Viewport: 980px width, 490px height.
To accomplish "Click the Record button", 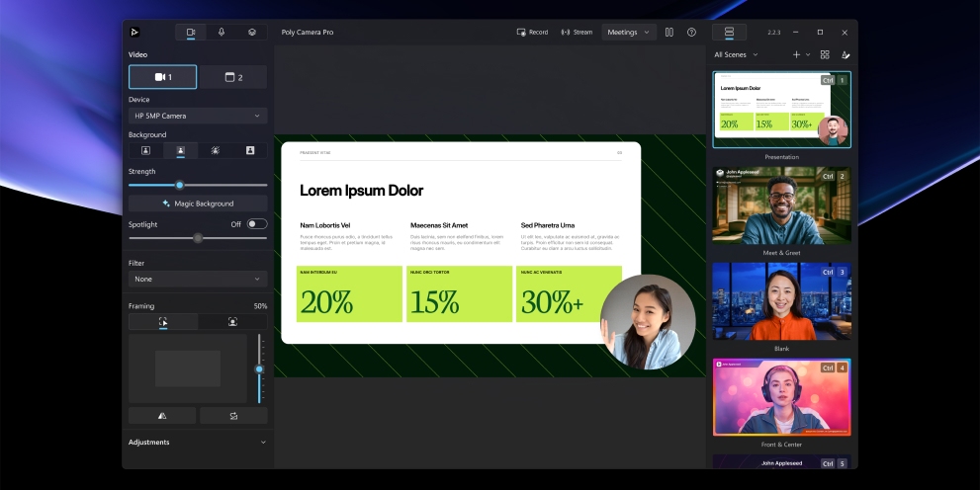I will pos(532,32).
